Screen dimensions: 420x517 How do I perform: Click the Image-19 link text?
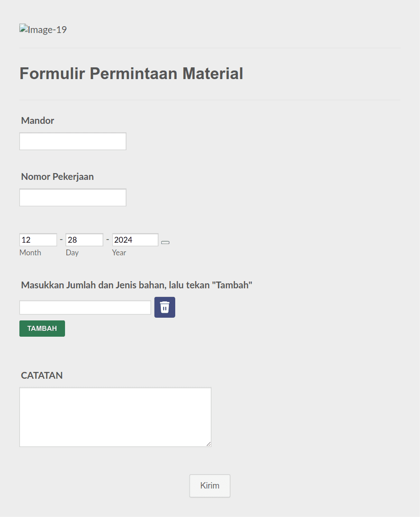click(x=47, y=29)
